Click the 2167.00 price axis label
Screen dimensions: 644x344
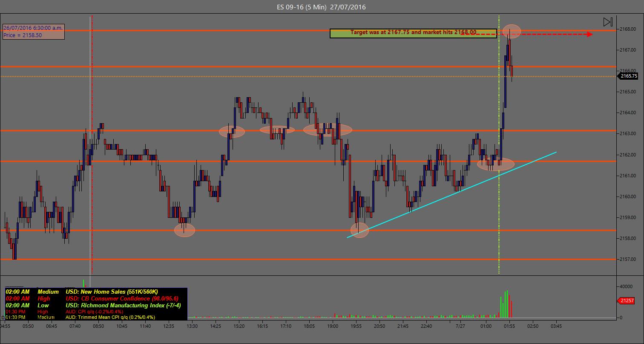(628, 50)
